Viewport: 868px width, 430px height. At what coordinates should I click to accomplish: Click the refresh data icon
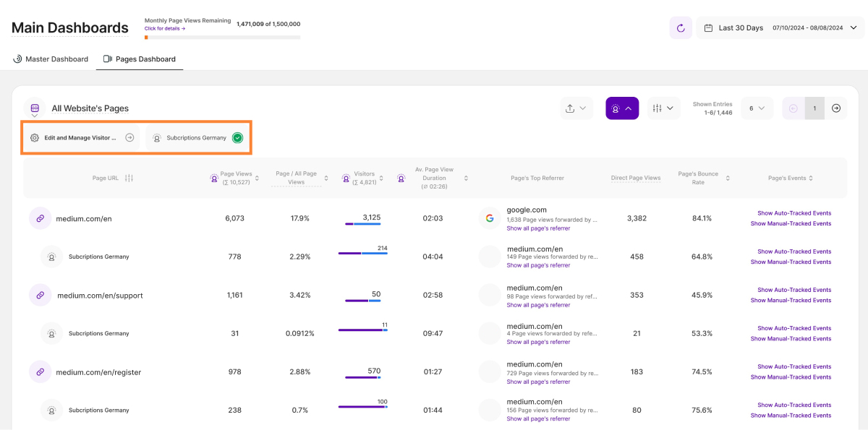point(680,28)
